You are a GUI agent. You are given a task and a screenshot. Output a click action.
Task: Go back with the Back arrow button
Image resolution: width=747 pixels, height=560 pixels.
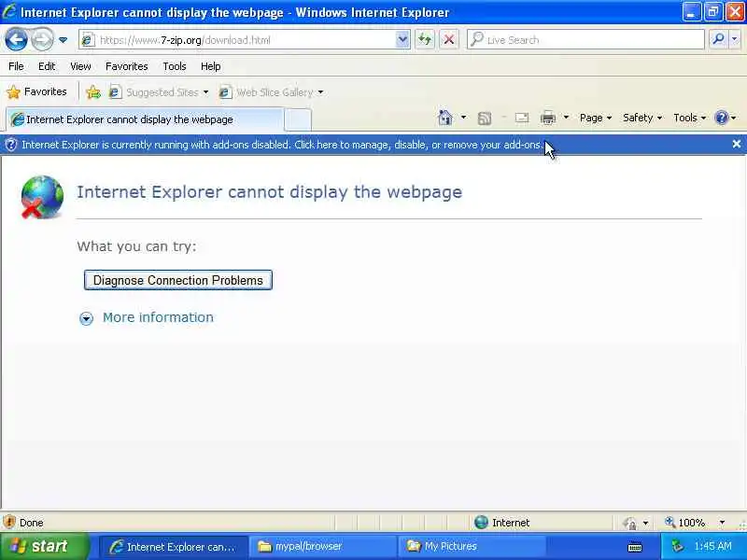pyautogui.click(x=16, y=39)
